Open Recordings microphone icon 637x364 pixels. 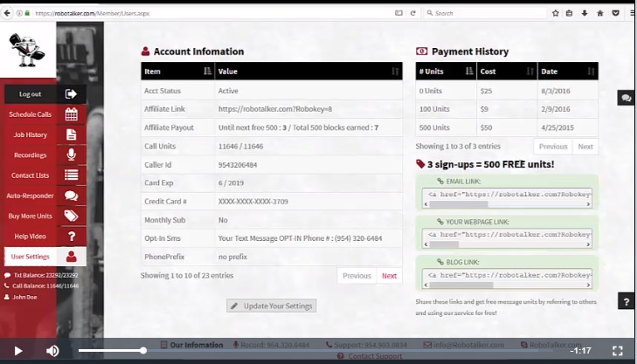(71, 155)
